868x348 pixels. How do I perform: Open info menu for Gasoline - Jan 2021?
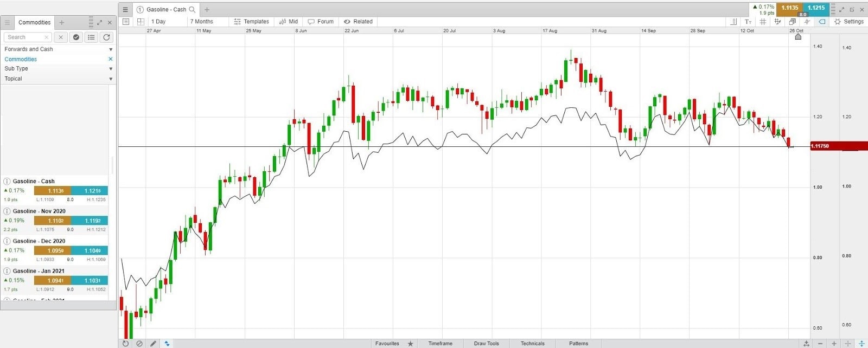tap(7, 270)
